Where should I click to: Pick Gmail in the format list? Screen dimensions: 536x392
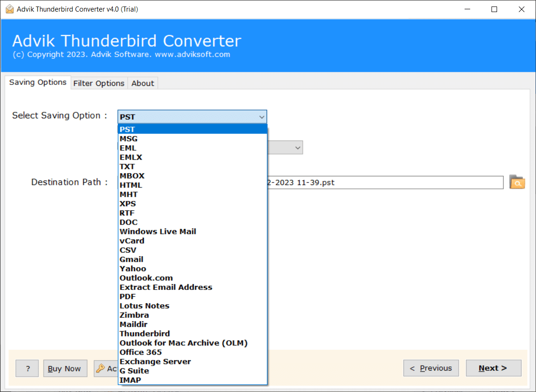pyautogui.click(x=131, y=259)
